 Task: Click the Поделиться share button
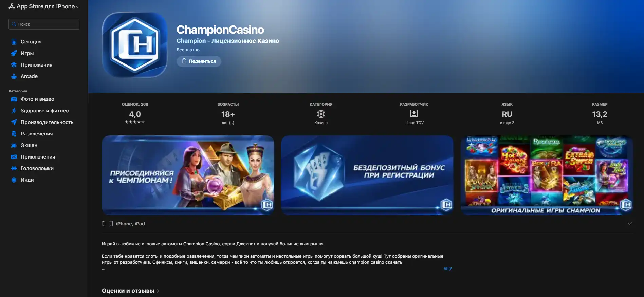(199, 61)
